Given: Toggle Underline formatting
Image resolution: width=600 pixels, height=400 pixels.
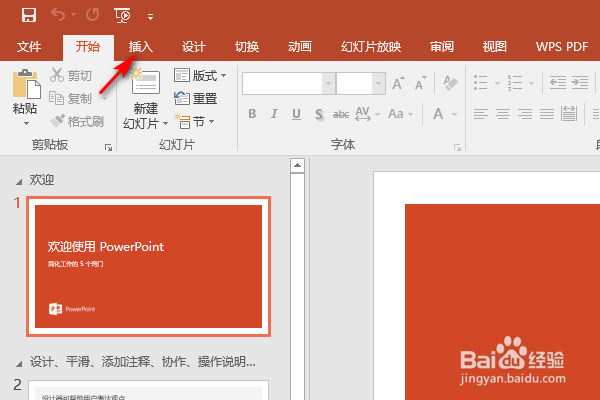Looking at the screenshot, I should pos(296,114).
